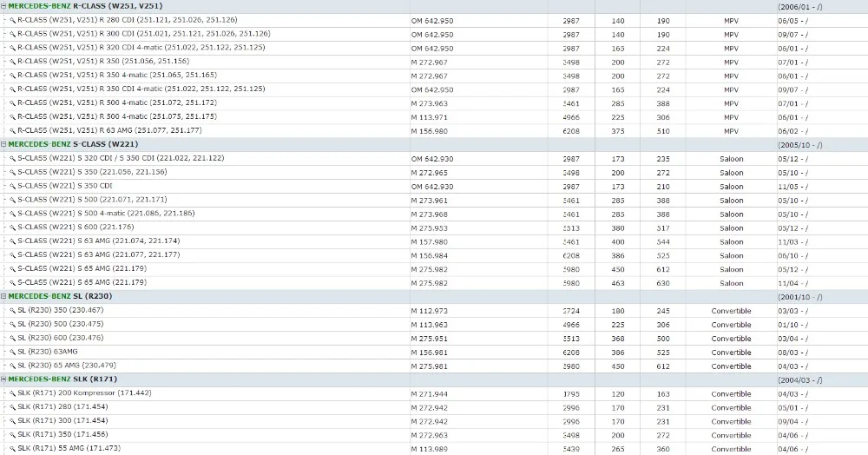Select S-CLASS (W221) S 350 CDI row text
The width and height of the screenshot is (868, 455).
[65, 186]
